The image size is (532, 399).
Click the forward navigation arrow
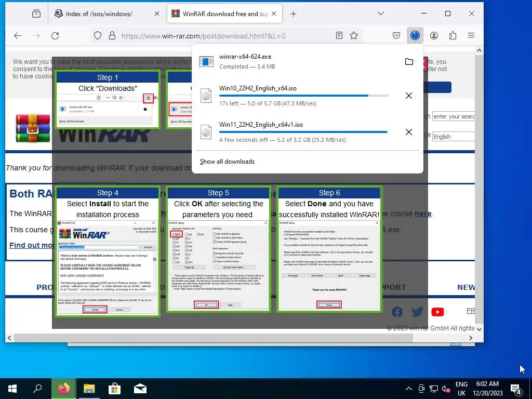(x=36, y=36)
